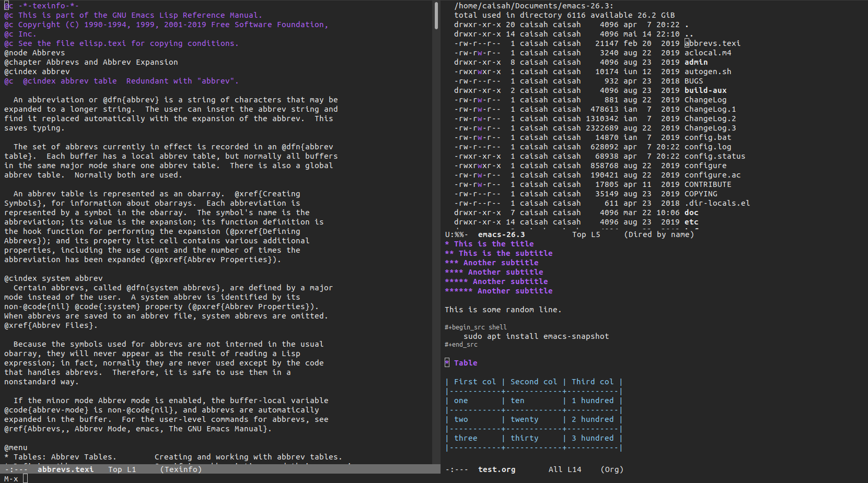Click the .dir-locals.el file entry

[x=717, y=203]
